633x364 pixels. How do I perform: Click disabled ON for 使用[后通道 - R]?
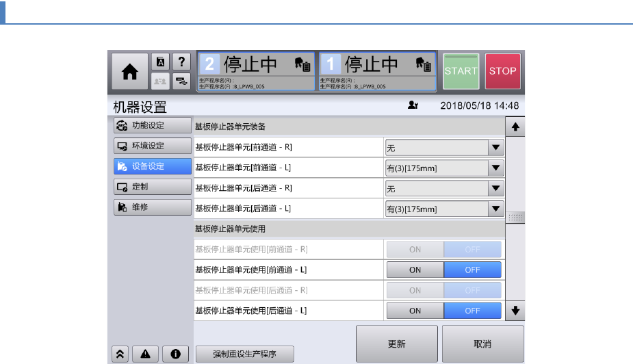(415, 290)
